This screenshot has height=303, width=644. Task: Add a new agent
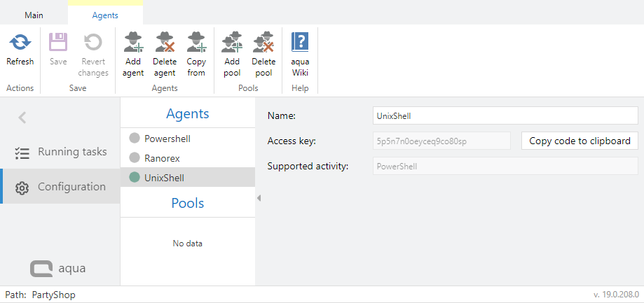[x=133, y=43]
